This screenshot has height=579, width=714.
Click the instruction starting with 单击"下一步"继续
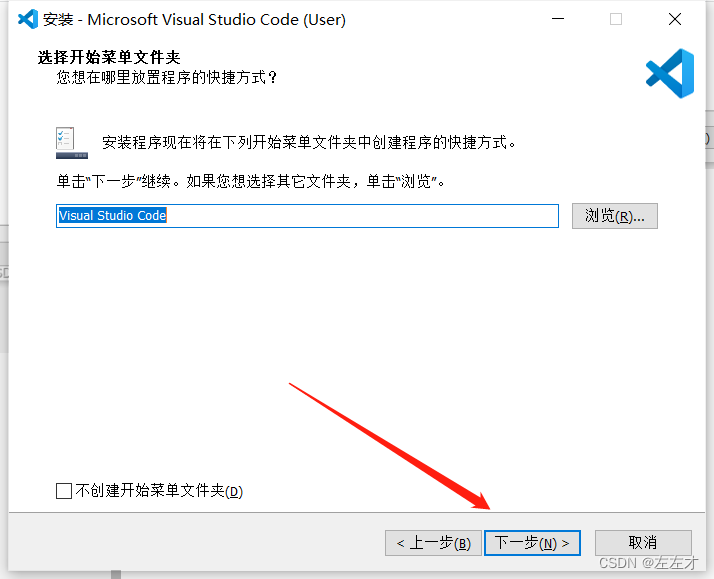click(x=250, y=181)
